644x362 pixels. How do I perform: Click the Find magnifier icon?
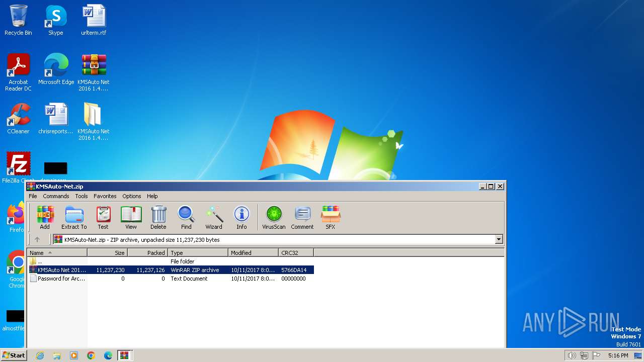point(186,217)
